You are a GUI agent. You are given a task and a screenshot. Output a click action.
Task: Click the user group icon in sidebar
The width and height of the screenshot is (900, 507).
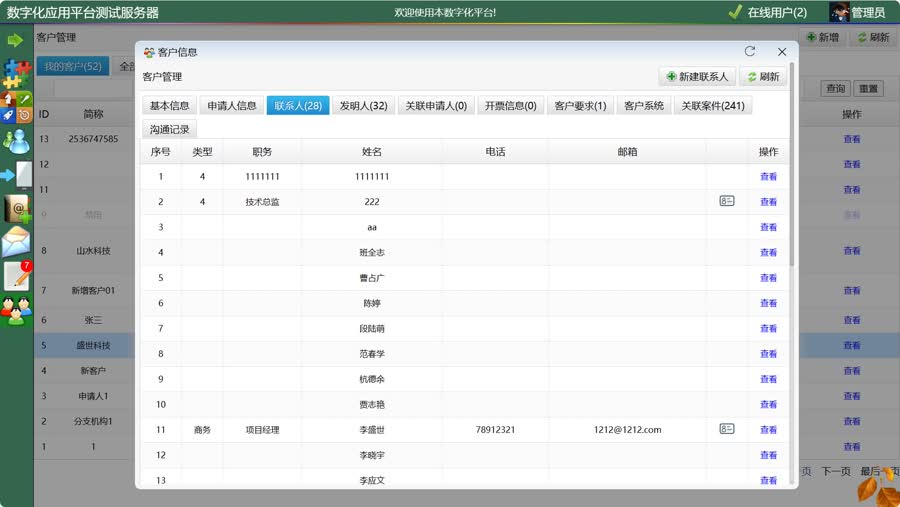[16, 311]
